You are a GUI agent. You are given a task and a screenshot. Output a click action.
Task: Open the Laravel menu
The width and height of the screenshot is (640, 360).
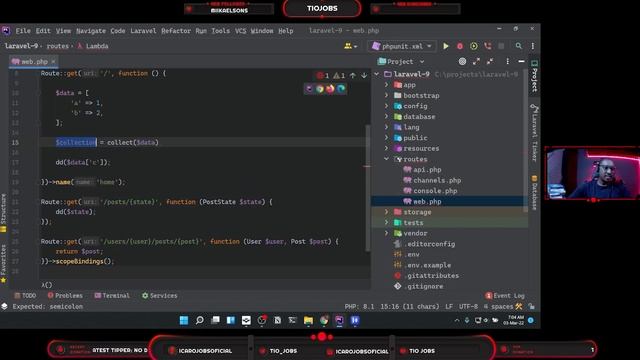pos(143,31)
